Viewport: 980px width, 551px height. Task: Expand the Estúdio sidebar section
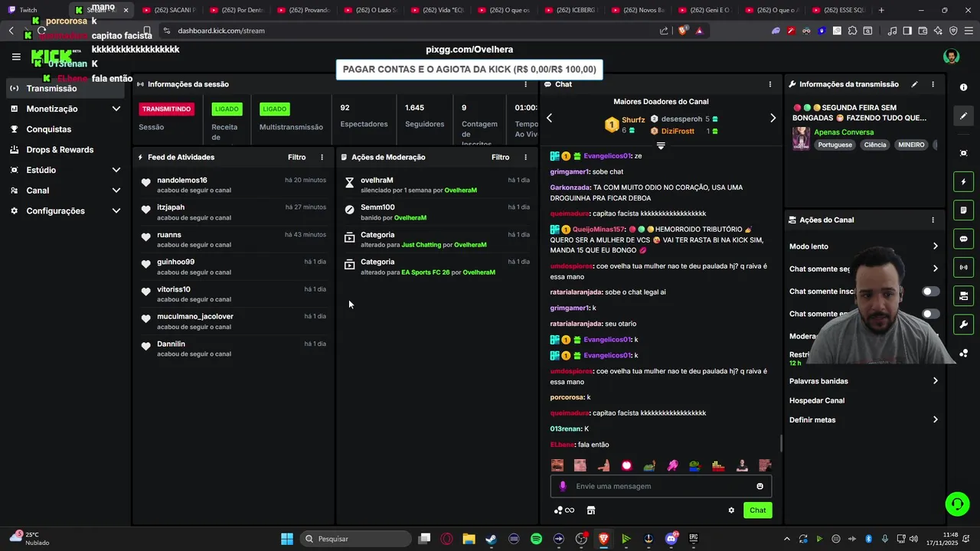(x=116, y=170)
